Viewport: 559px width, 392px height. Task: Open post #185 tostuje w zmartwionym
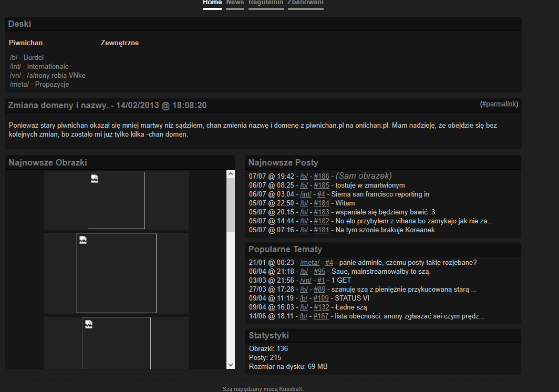tap(321, 185)
